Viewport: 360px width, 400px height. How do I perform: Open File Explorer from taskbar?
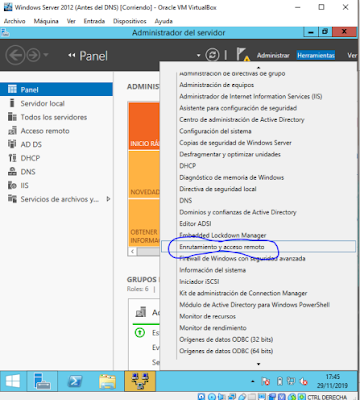pyautogui.click(x=107, y=381)
